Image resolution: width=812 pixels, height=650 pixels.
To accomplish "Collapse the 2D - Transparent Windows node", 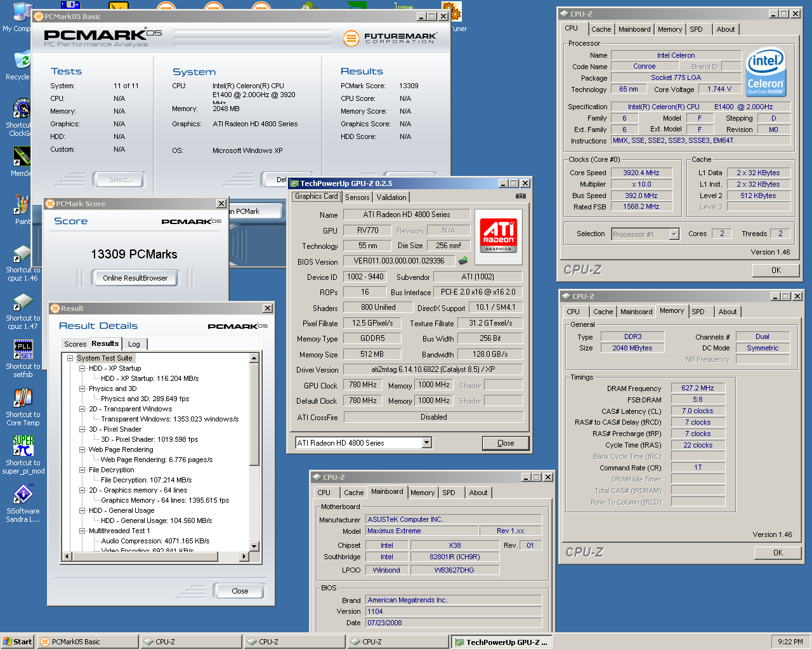I will (x=82, y=409).
